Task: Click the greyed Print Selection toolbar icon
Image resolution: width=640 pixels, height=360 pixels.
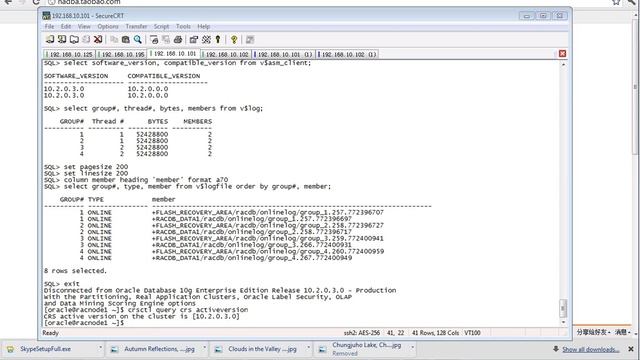Action: pos(166,39)
